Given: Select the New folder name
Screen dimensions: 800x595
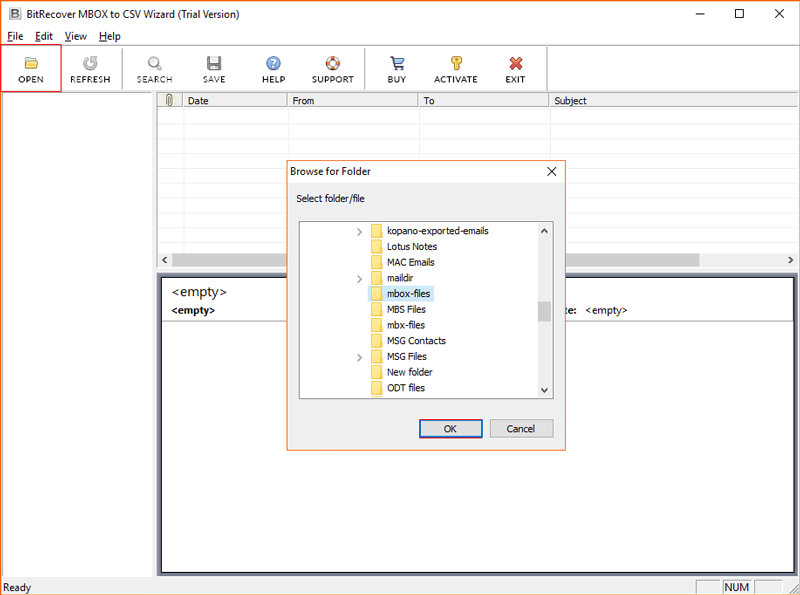Looking at the screenshot, I should click(x=410, y=372).
